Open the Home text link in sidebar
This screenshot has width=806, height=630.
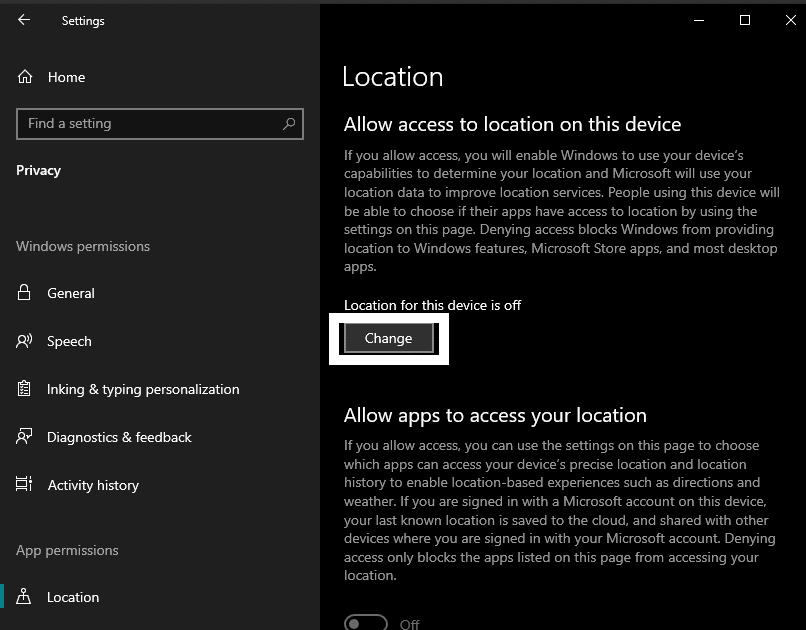pyautogui.click(x=66, y=77)
